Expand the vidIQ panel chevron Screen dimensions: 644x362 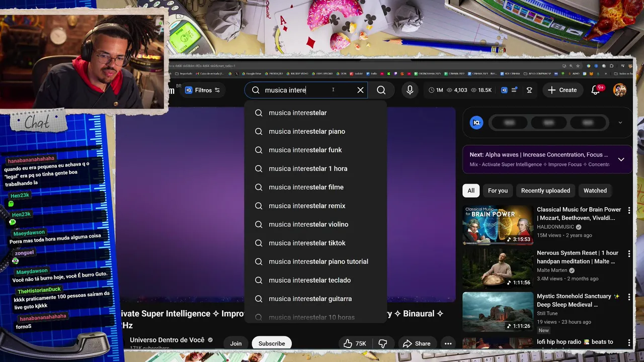point(620,123)
